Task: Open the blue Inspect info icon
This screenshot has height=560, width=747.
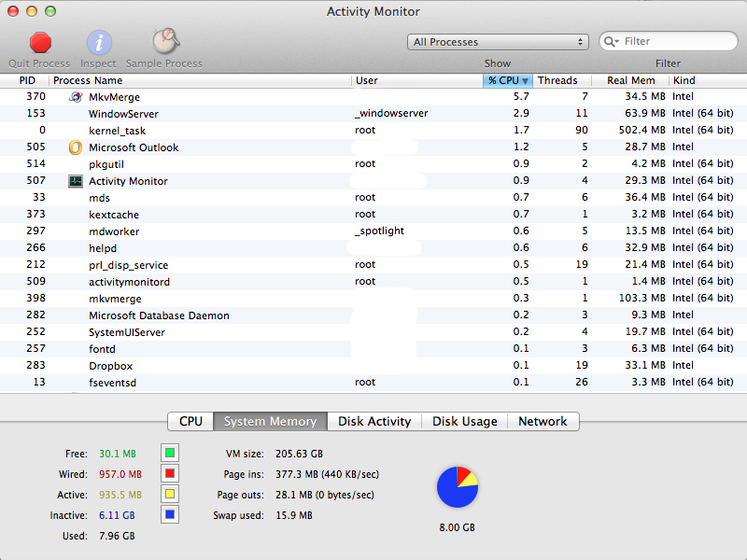Action: 99,43
